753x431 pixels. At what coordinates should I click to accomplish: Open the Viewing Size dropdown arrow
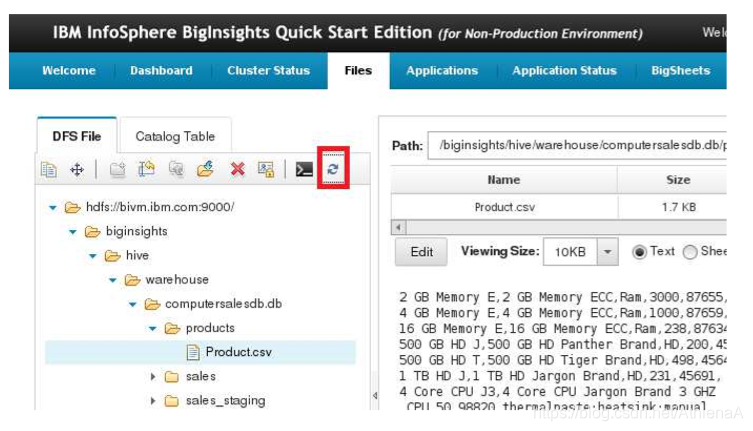[x=607, y=252]
